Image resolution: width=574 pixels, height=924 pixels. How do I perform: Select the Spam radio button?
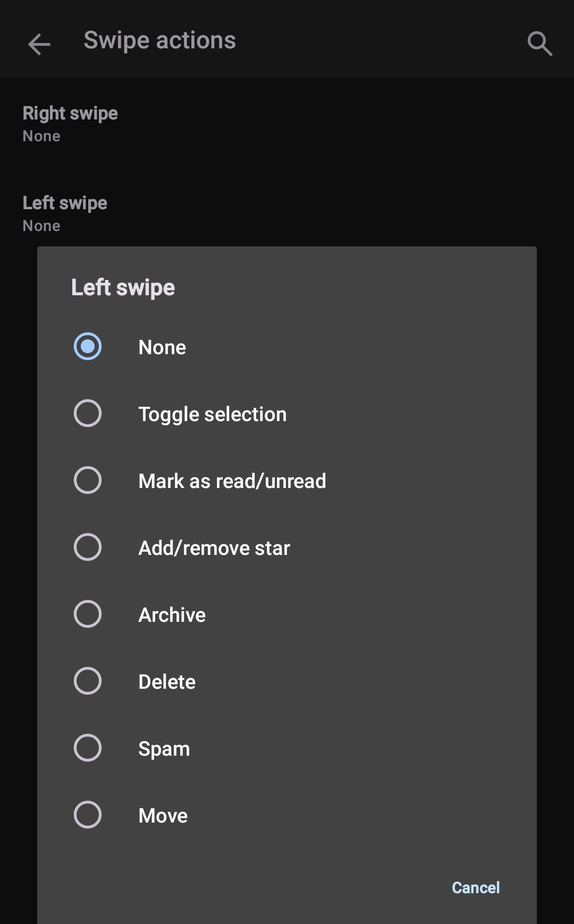pyautogui.click(x=88, y=748)
